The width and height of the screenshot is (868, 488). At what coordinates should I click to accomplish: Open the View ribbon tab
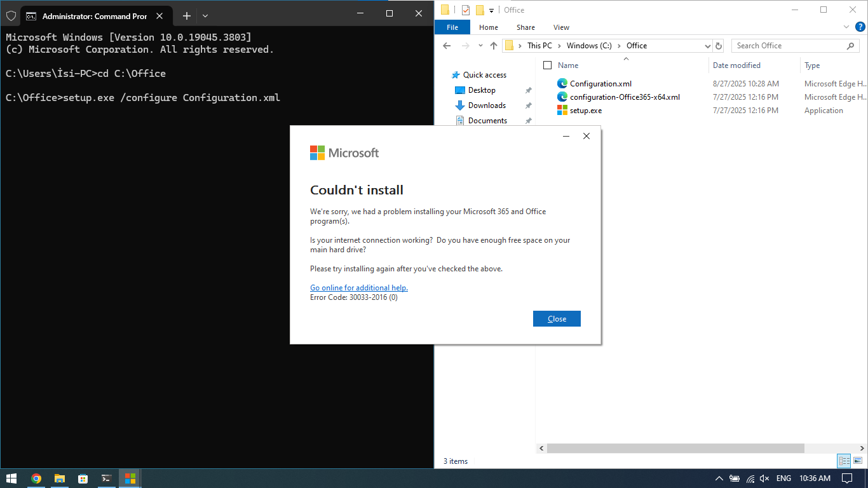[x=561, y=27]
